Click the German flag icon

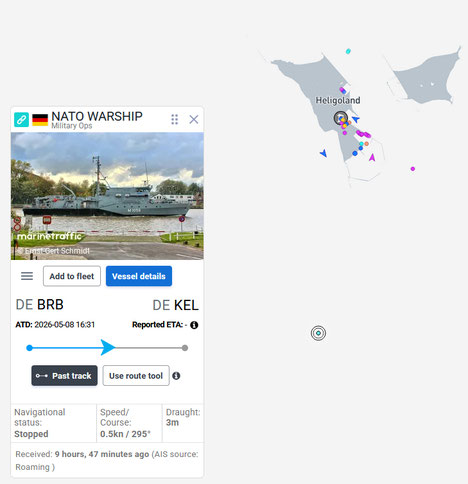click(40, 120)
